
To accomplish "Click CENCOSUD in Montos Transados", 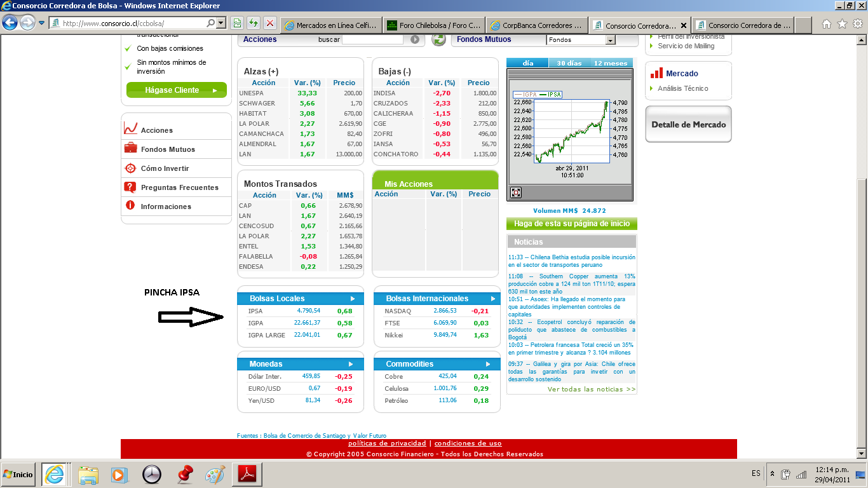I will [255, 226].
